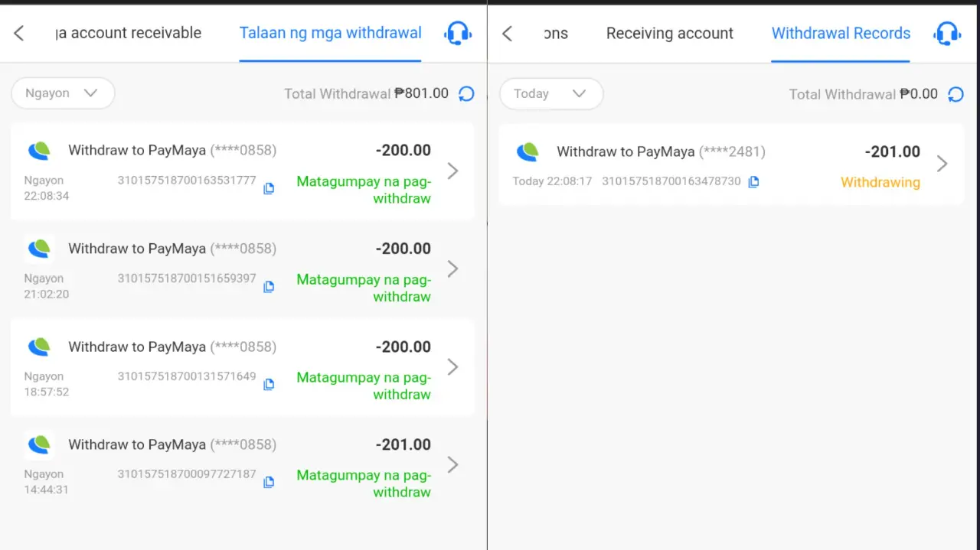This screenshot has height=550, width=980.
Task: Click status text of 14:44:31 withdrawal
Action: 364,483
